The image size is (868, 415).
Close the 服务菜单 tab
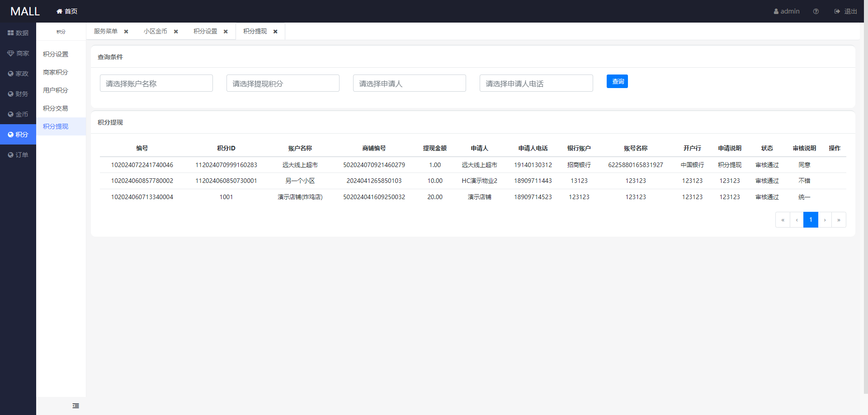pos(126,32)
